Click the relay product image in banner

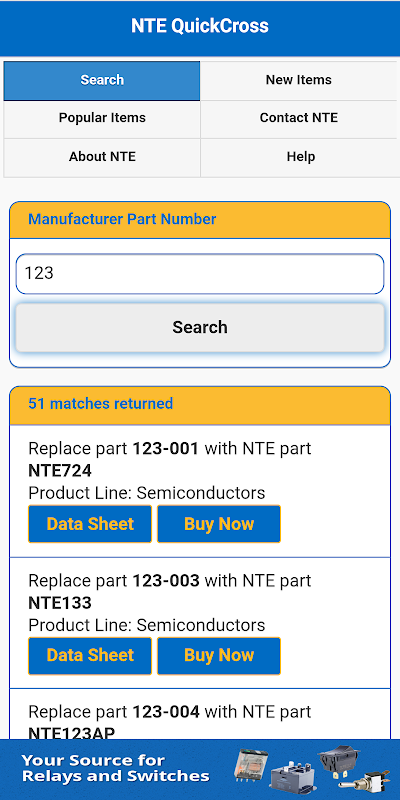point(250,764)
